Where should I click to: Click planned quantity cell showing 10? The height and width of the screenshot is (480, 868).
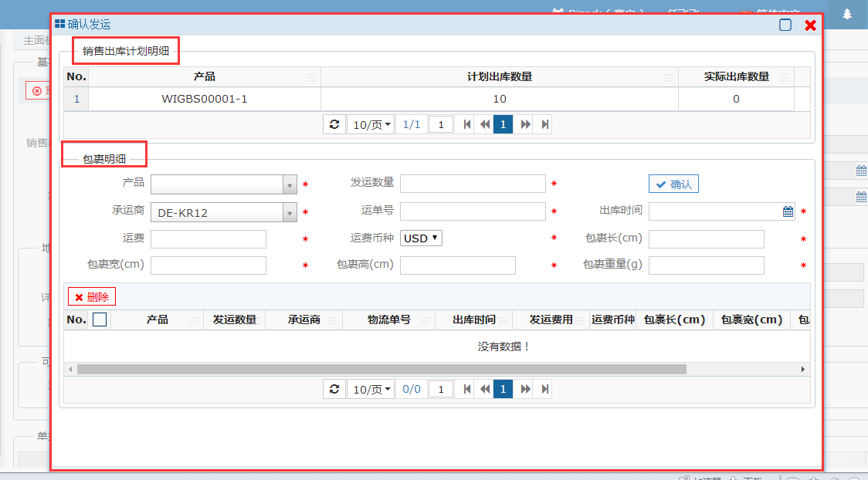[x=500, y=99]
